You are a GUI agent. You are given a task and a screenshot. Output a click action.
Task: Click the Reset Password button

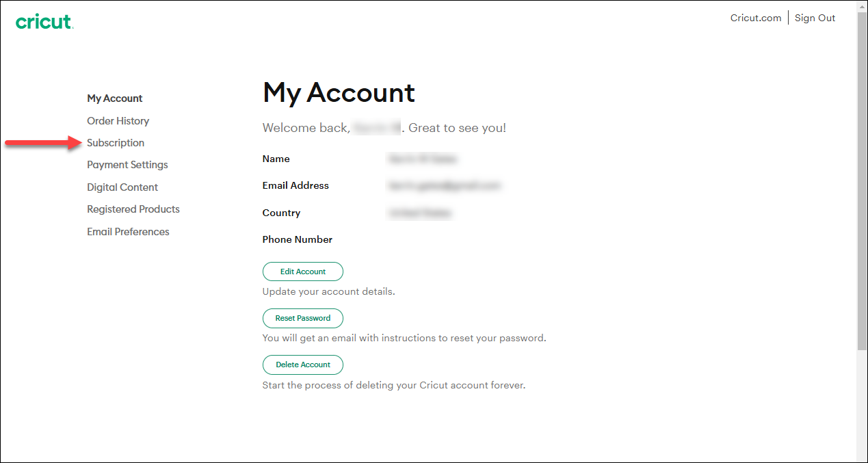(303, 318)
